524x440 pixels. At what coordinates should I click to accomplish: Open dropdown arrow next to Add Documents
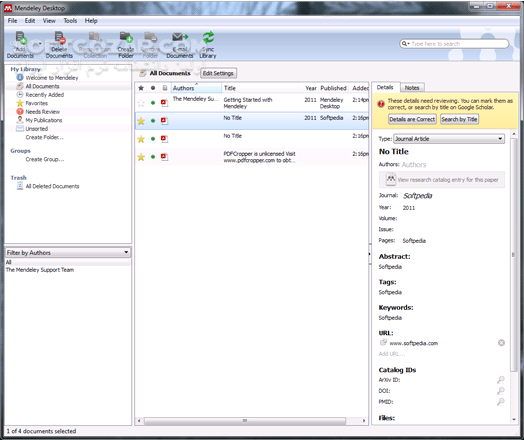coord(40,44)
